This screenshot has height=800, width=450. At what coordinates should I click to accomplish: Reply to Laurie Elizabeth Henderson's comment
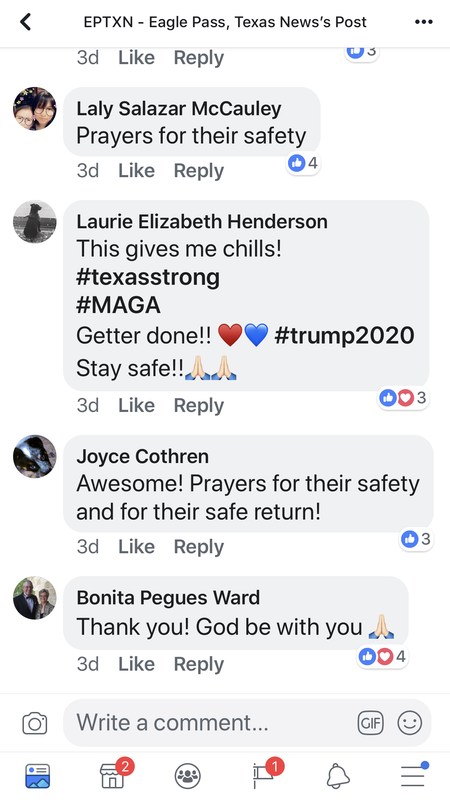198,406
